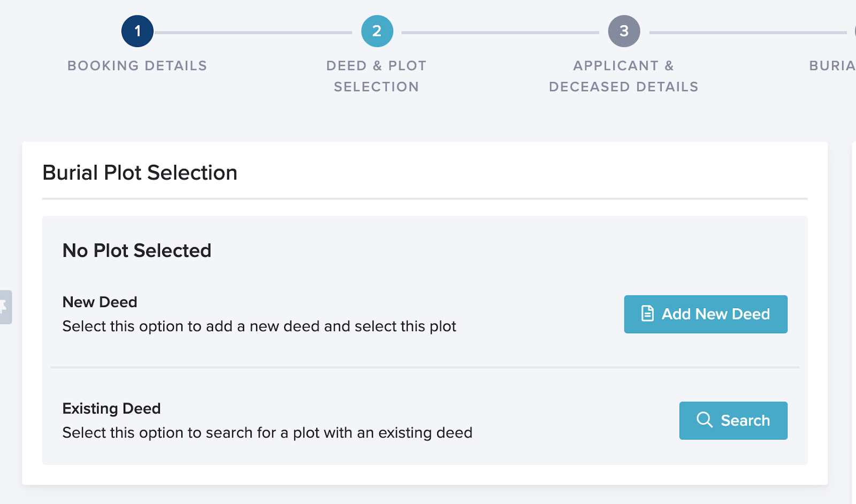Screen dimensions: 856x504
Task: Go to step 1 circle
Action: click(137, 32)
